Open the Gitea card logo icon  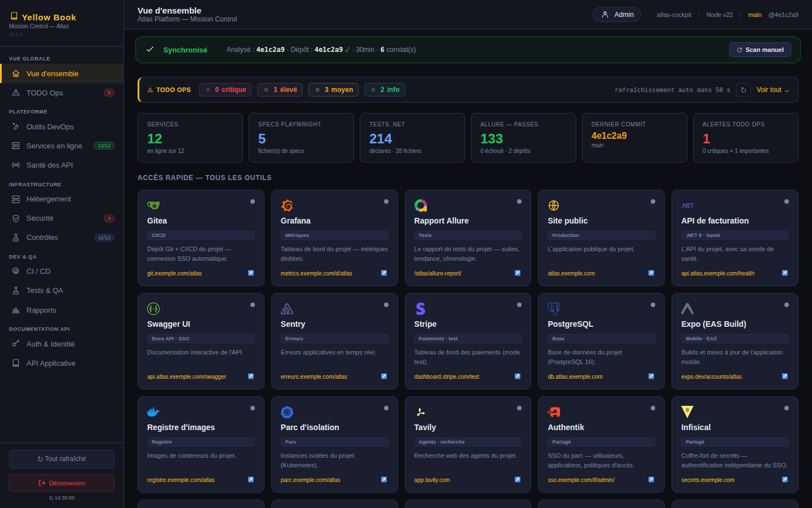point(153,205)
